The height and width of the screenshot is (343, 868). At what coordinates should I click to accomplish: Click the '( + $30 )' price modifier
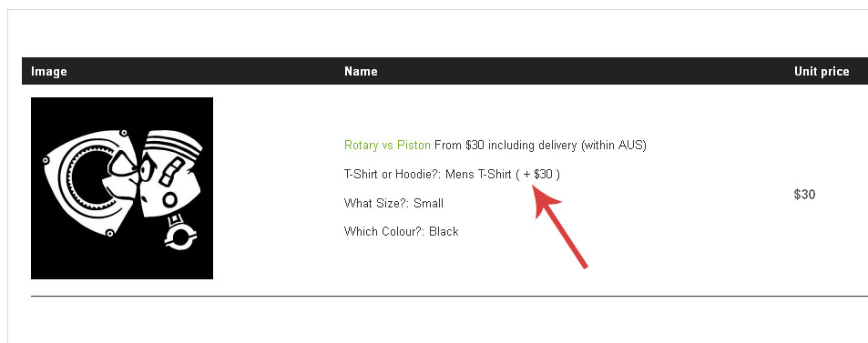(x=537, y=175)
